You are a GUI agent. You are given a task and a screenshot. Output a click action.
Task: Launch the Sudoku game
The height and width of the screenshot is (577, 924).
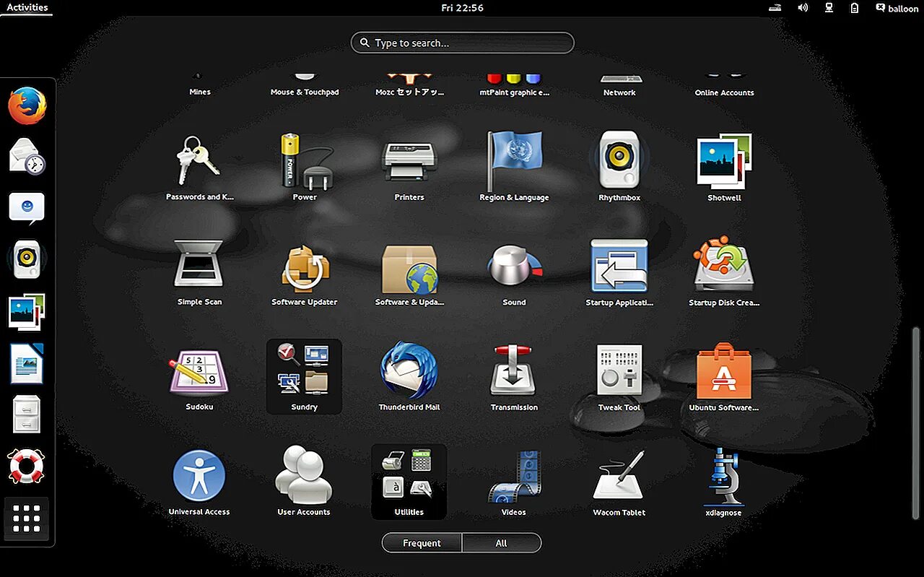tap(199, 378)
